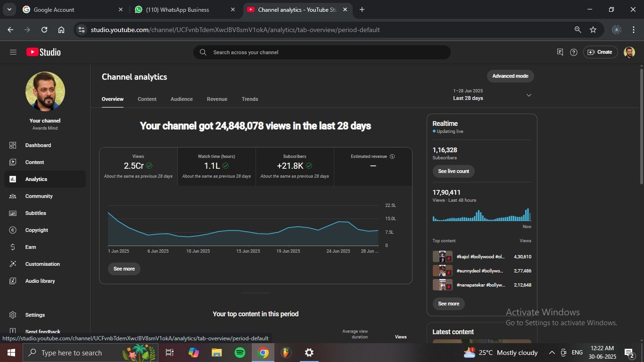Image resolution: width=644 pixels, height=362 pixels.
Task: Open the Chrome three-dot menu
Action: pyautogui.click(x=633, y=30)
